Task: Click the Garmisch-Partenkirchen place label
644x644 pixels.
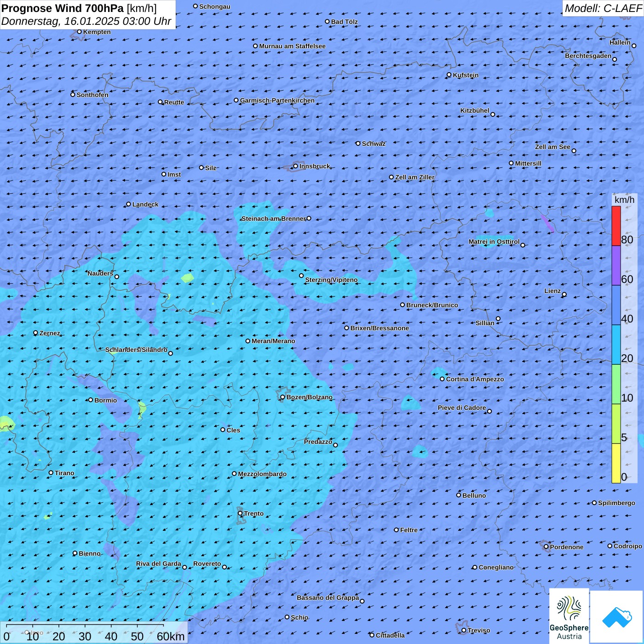Action: (277, 100)
